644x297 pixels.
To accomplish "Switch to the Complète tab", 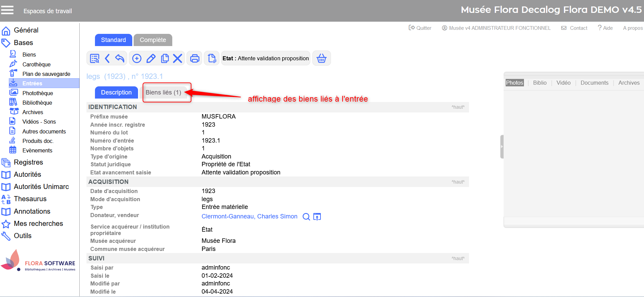I will tap(153, 40).
